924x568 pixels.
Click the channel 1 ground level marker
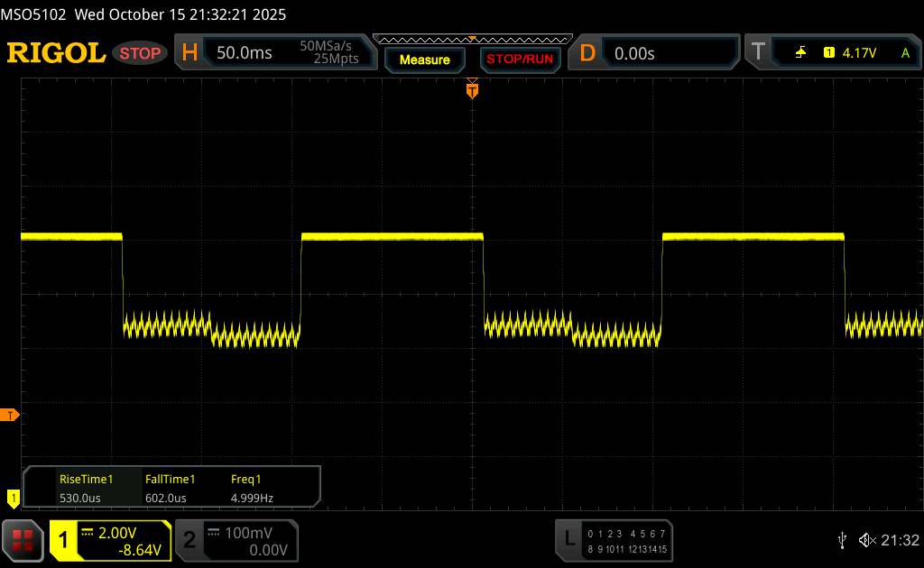click(13, 497)
